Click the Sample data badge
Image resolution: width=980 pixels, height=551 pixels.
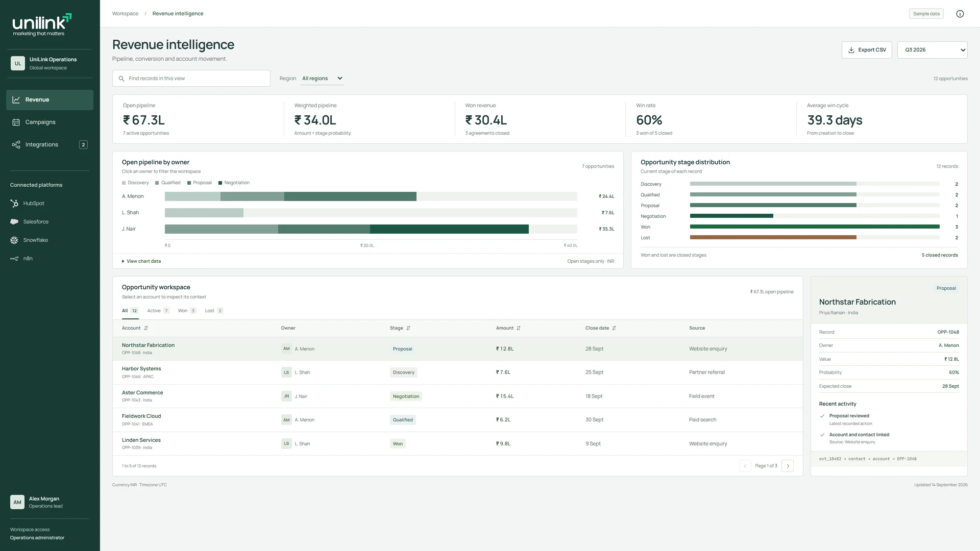(926, 14)
